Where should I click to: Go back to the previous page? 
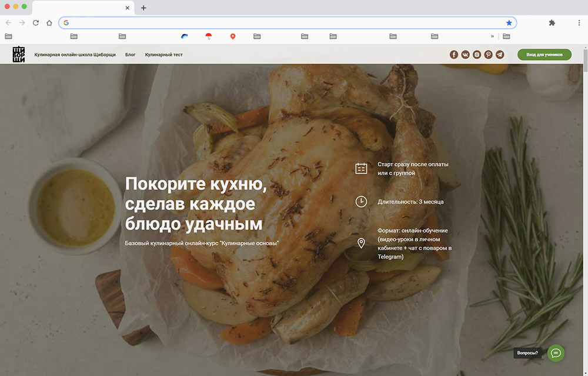pos(9,23)
